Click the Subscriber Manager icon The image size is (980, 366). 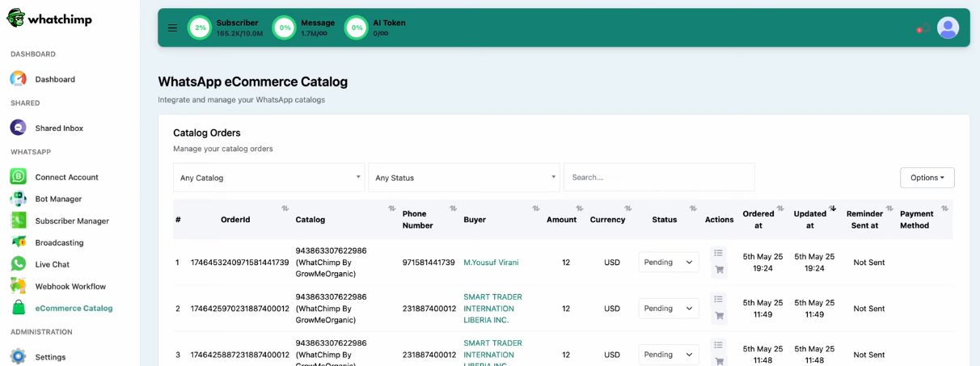click(x=19, y=221)
